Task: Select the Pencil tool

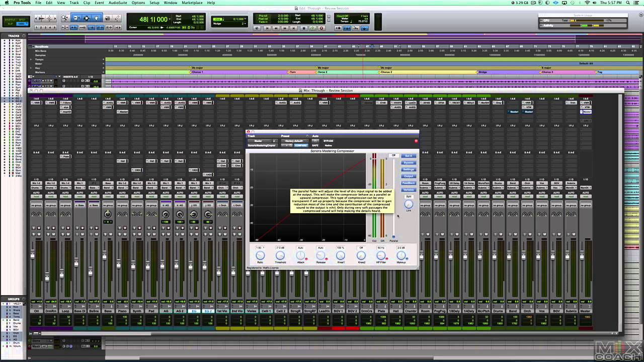Action: [117, 18]
